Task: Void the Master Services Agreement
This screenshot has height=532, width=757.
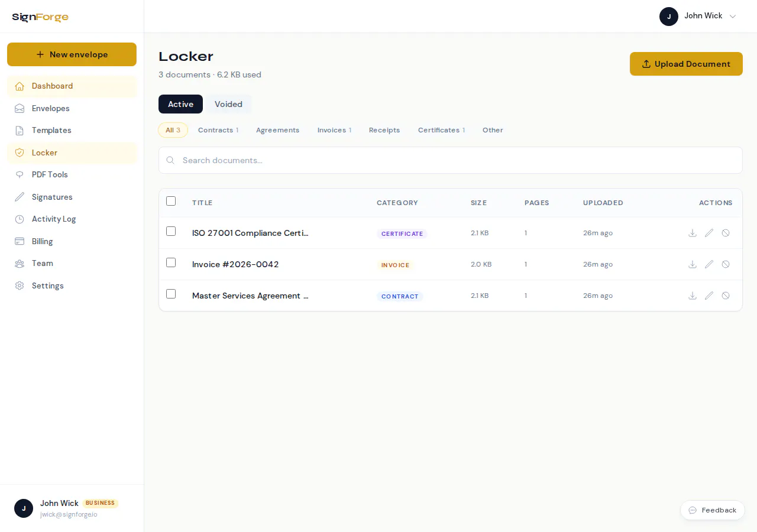Action: pos(726,296)
